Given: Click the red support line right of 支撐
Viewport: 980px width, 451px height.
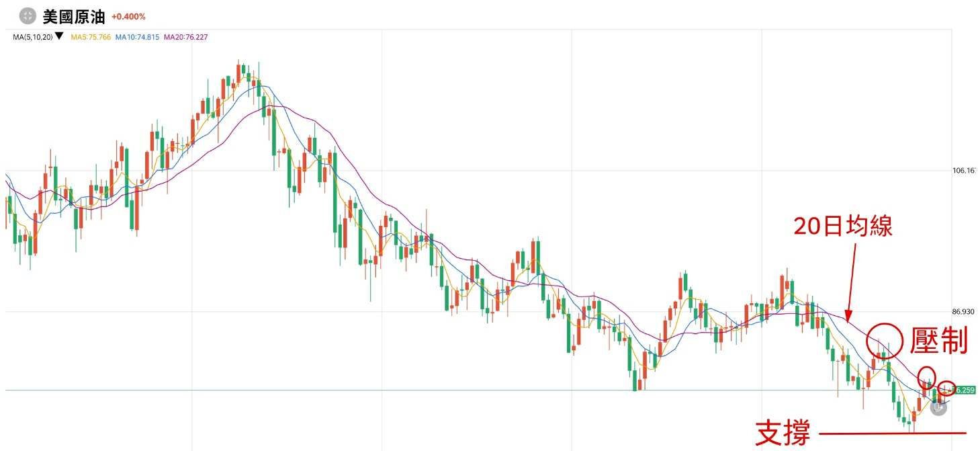Looking at the screenshot, I should (x=892, y=433).
